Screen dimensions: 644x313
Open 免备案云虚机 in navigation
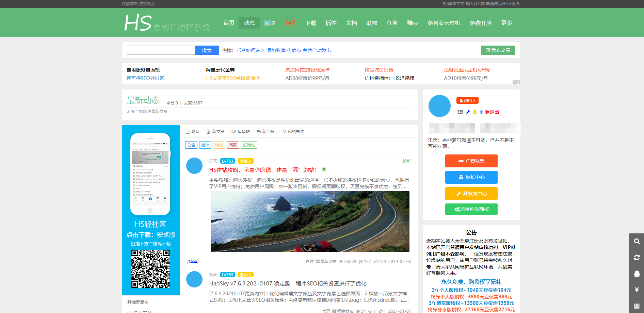444,23
